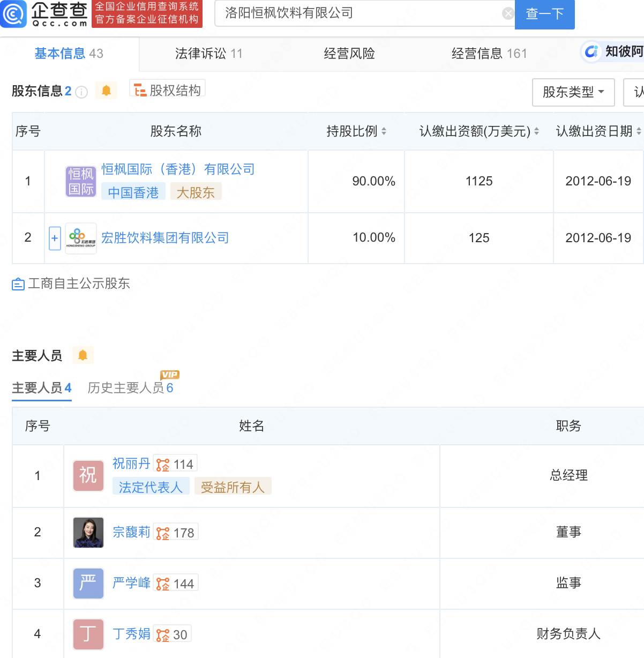Click the info icon beside 股东信息
644x658 pixels.
[81, 92]
